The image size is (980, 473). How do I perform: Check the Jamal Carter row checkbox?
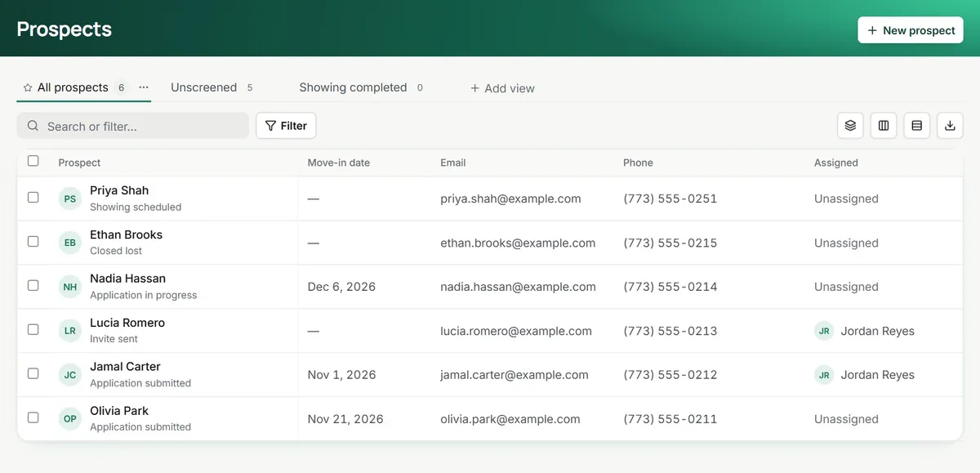point(33,373)
